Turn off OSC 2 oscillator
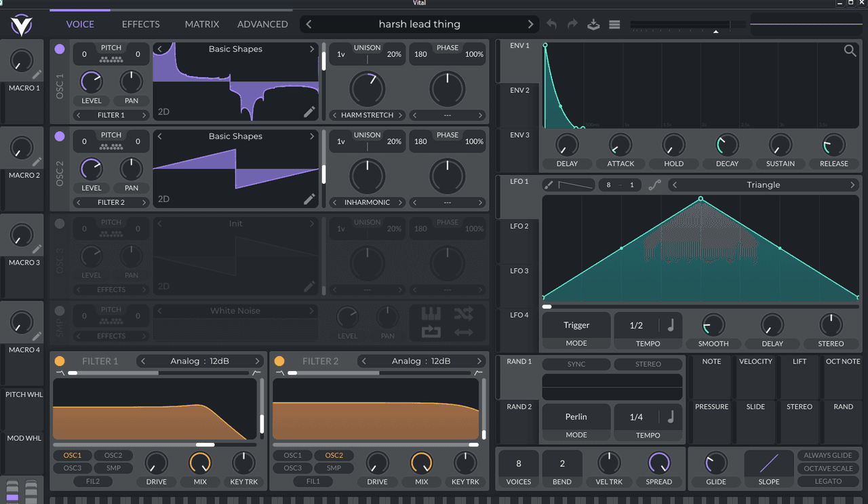Screen dimensions: 868x504 pyautogui.click(x=60, y=136)
